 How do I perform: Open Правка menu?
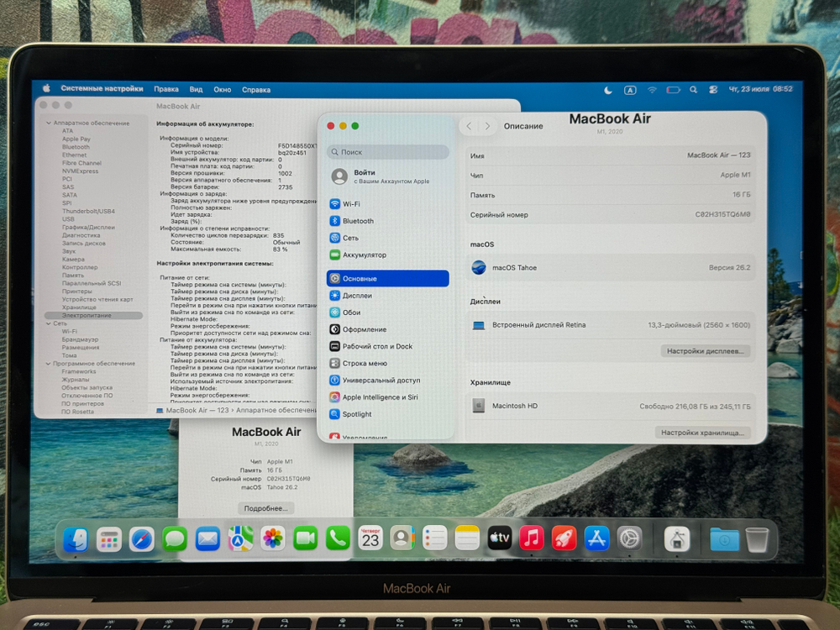166,89
